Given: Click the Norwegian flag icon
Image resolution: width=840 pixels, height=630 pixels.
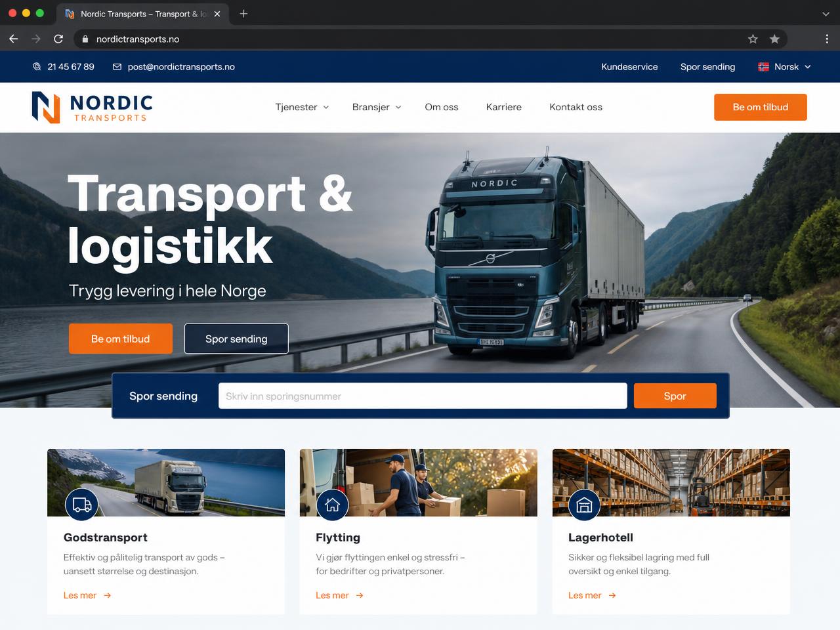Looking at the screenshot, I should tap(763, 67).
